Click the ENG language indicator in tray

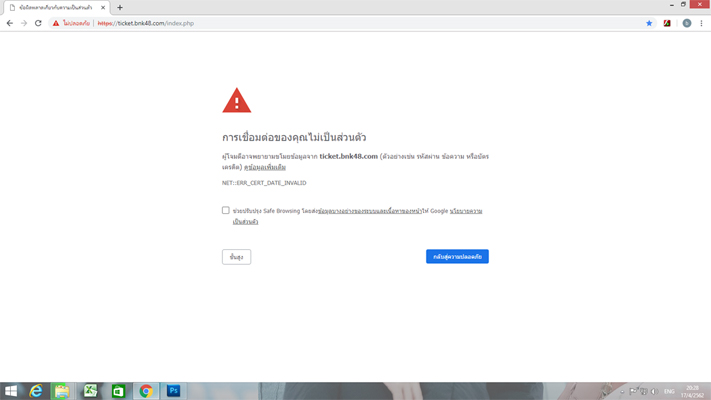[669, 391]
